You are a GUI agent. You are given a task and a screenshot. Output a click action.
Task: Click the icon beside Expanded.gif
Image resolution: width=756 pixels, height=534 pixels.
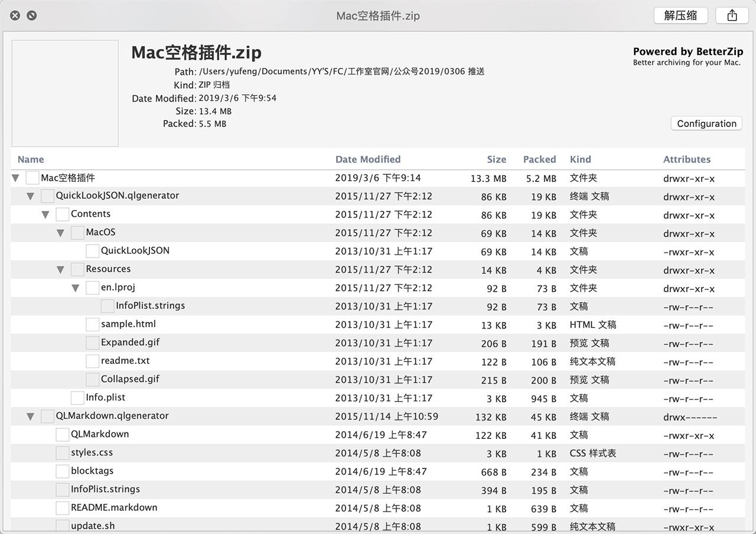[92, 343]
